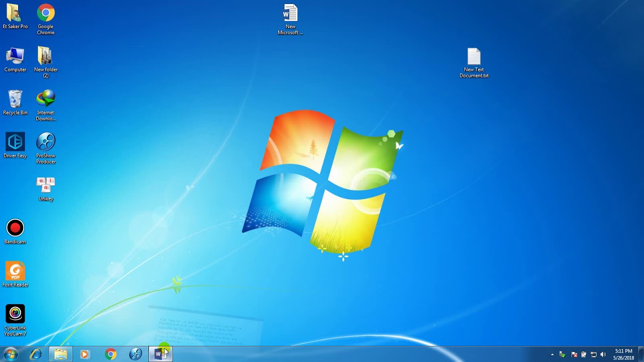
Task: Select the New Text Document.txt file
Action: (x=474, y=63)
